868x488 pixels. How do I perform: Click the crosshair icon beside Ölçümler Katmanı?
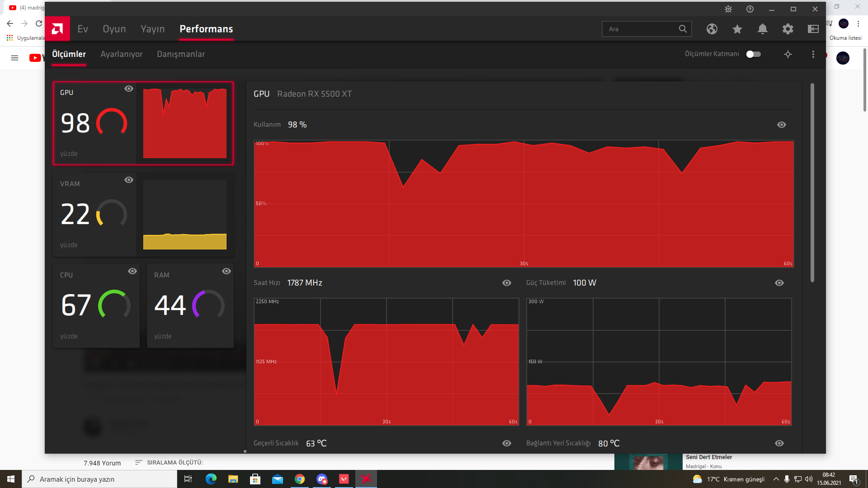[788, 54]
